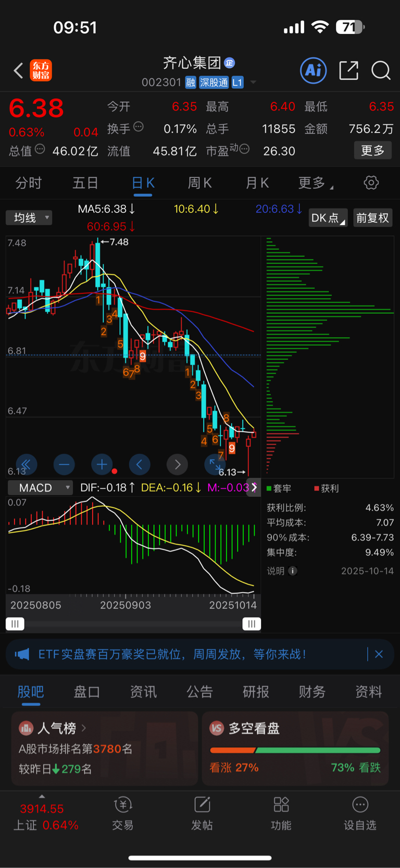Open the 财务 tab
400x868 pixels.
(312, 692)
